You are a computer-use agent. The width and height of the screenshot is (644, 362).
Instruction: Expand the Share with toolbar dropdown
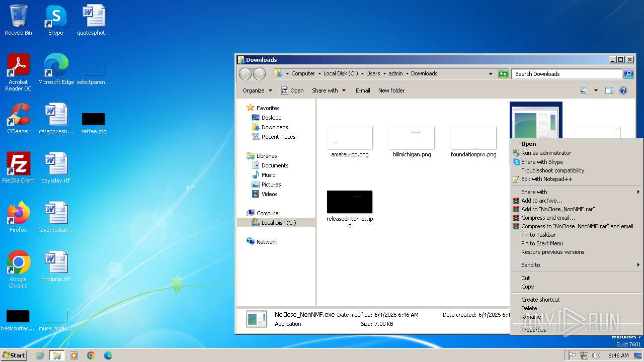(329, 90)
